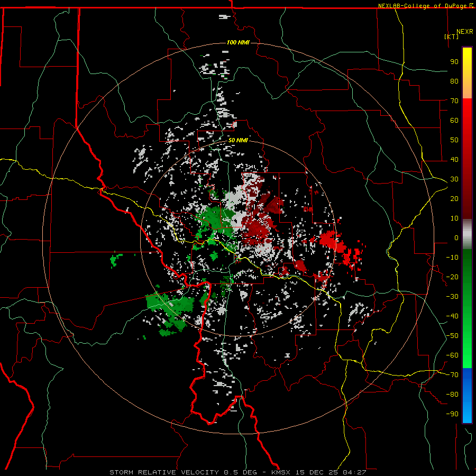This screenshot has height=476, width=476.
Task: Select the 40 value on velocity scale
Action: pos(454,159)
